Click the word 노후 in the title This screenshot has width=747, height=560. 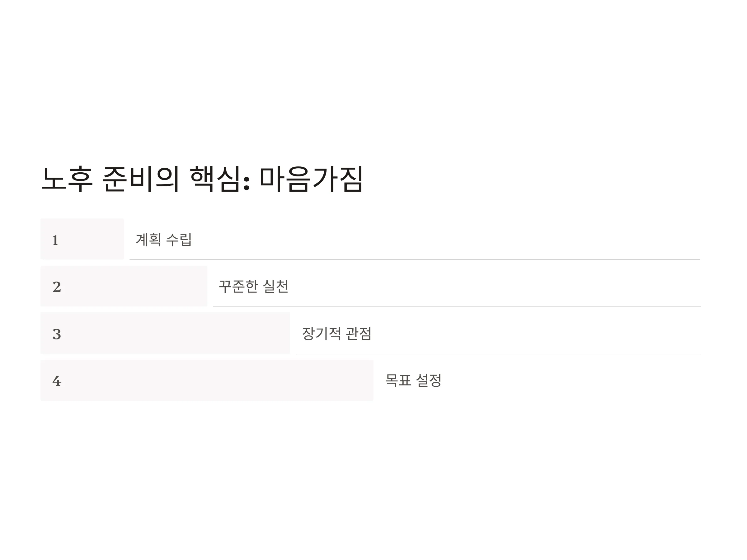tap(67, 179)
